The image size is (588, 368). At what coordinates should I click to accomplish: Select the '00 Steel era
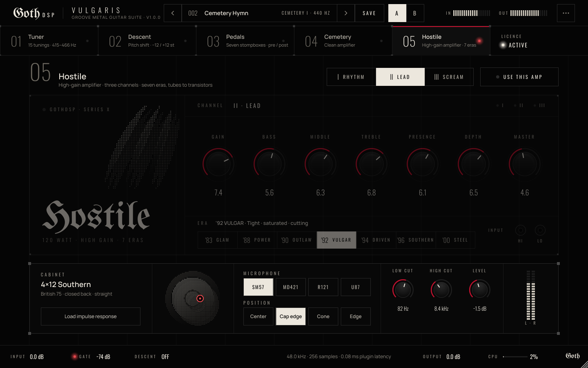tap(455, 240)
